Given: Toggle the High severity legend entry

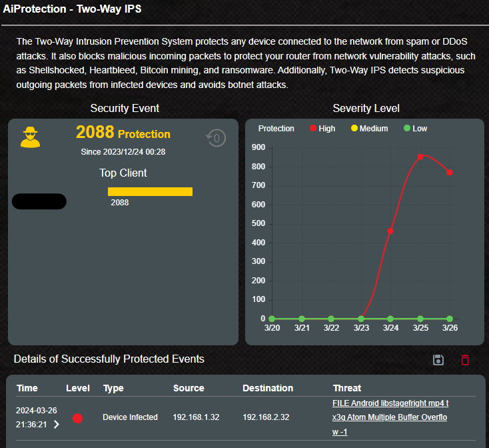Looking at the screenshot, I should 322,129.
